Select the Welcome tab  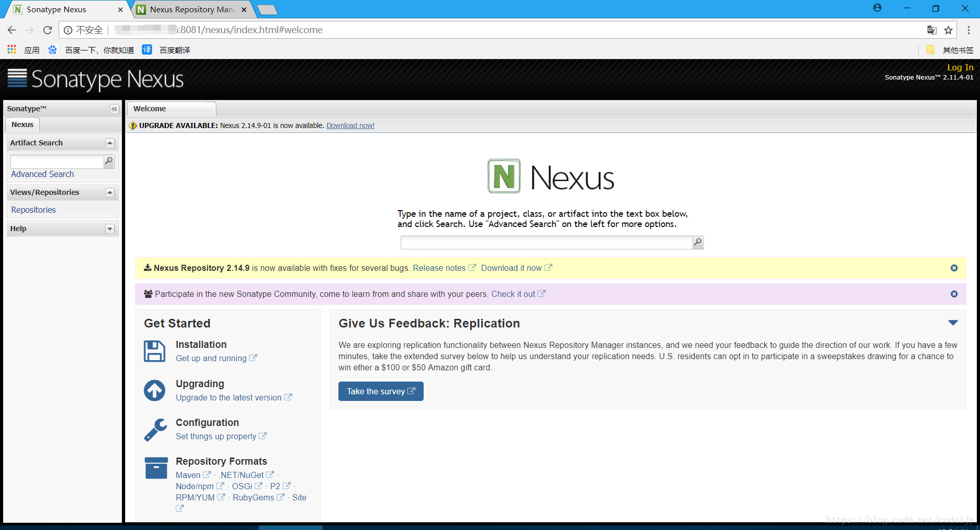click(171, 109)
